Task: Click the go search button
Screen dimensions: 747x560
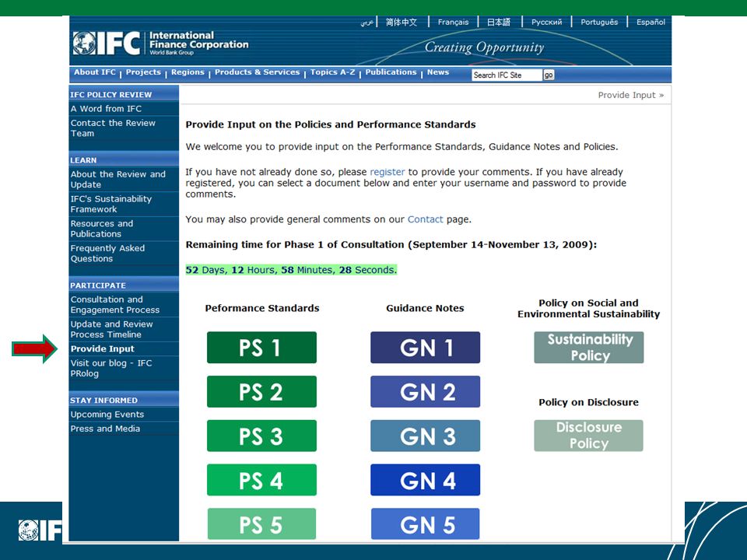Action: tap(549, 75)
